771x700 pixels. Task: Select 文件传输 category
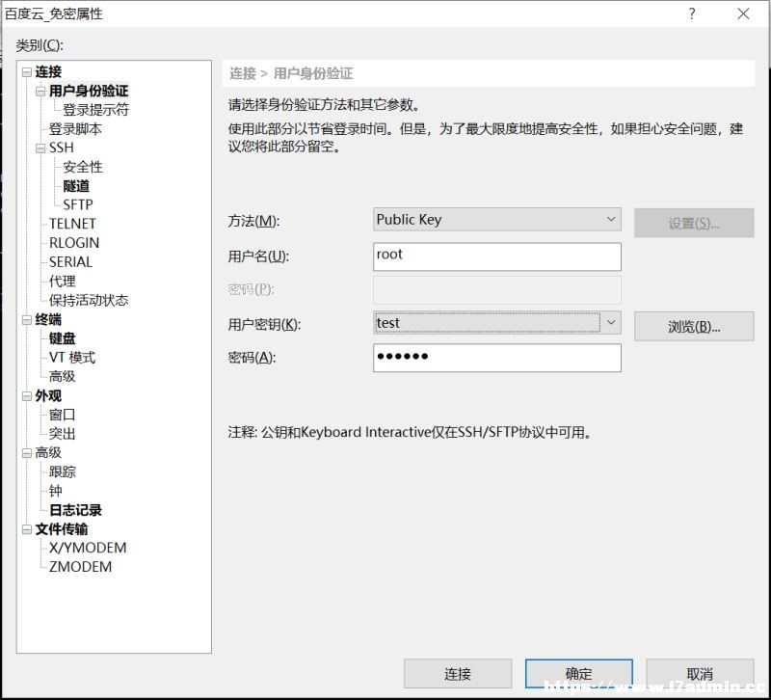pyautogui.click(x=62, y=529)
